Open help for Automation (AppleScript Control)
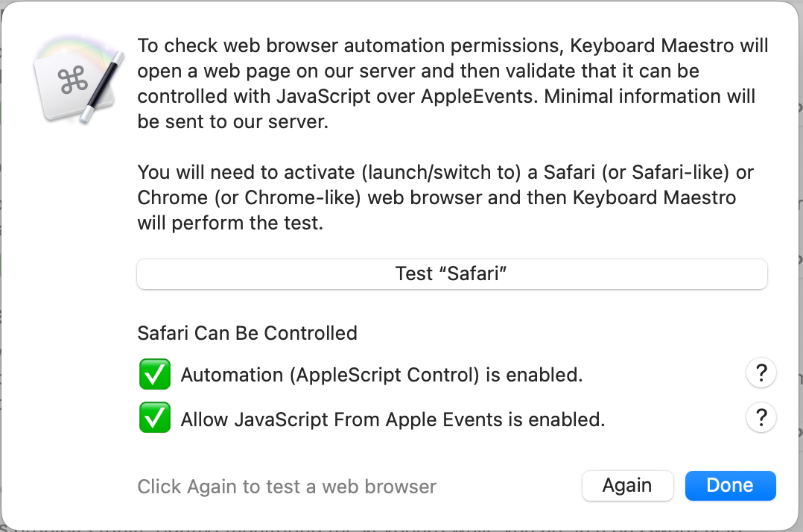Screen dimensions: 803x532 tap(761, 373)
